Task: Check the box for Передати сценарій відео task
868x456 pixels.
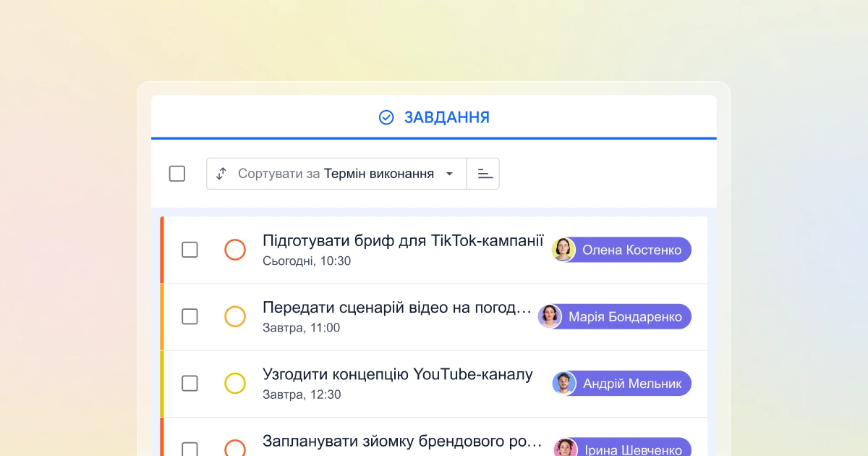Action: click(x=190, y=316)
